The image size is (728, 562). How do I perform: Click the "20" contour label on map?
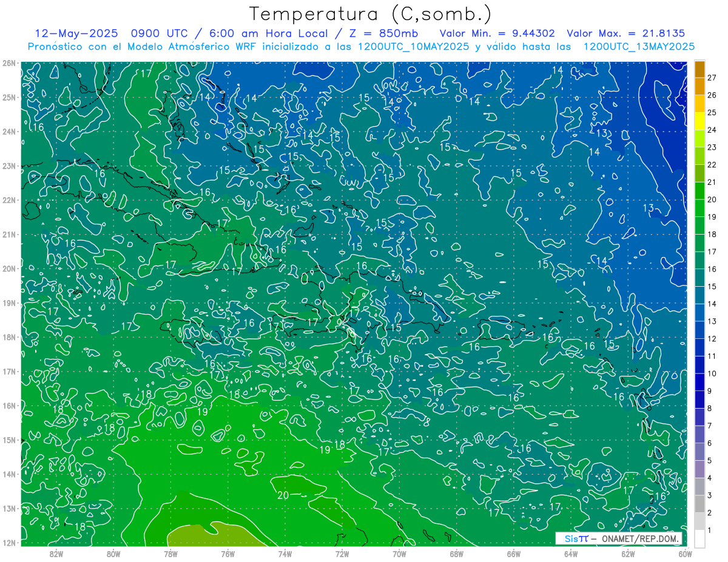coord(283,495)
